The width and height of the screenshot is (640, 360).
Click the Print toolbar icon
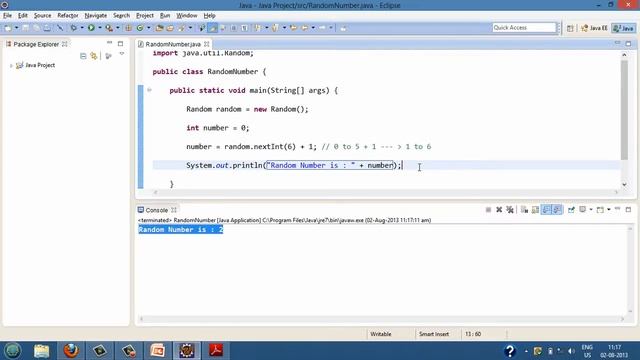pos(47,28)
